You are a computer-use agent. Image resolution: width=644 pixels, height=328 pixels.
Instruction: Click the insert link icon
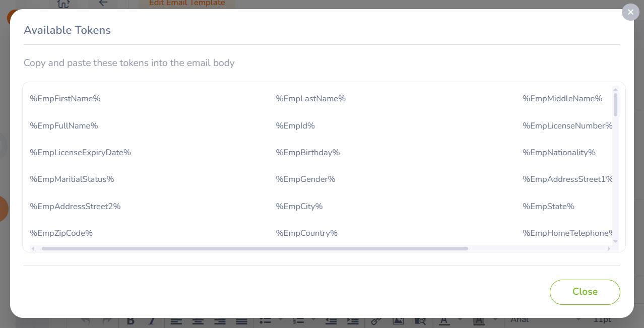(376, 321)
